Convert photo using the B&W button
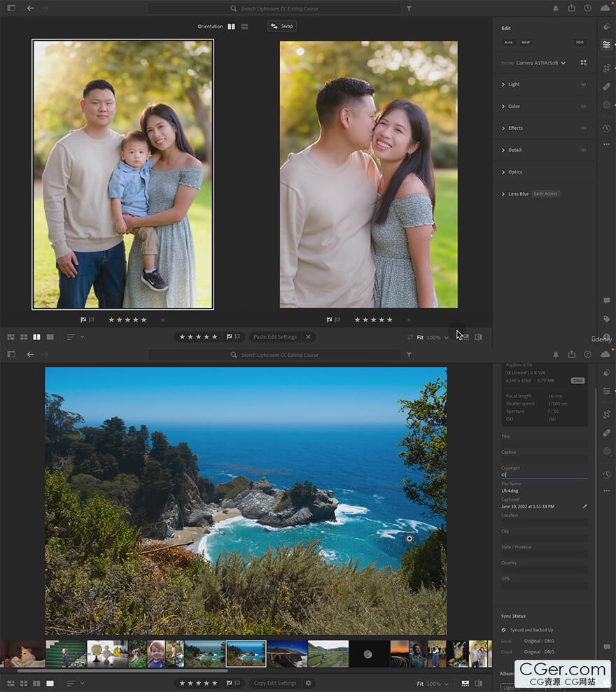616x692 pixels. pos(525,42)
